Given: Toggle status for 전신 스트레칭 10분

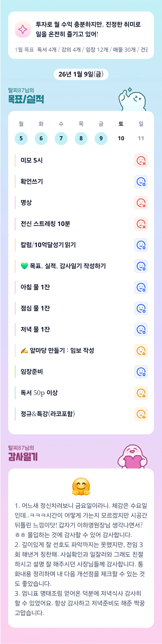Looking at the screenshot, I should click(141, 224).
